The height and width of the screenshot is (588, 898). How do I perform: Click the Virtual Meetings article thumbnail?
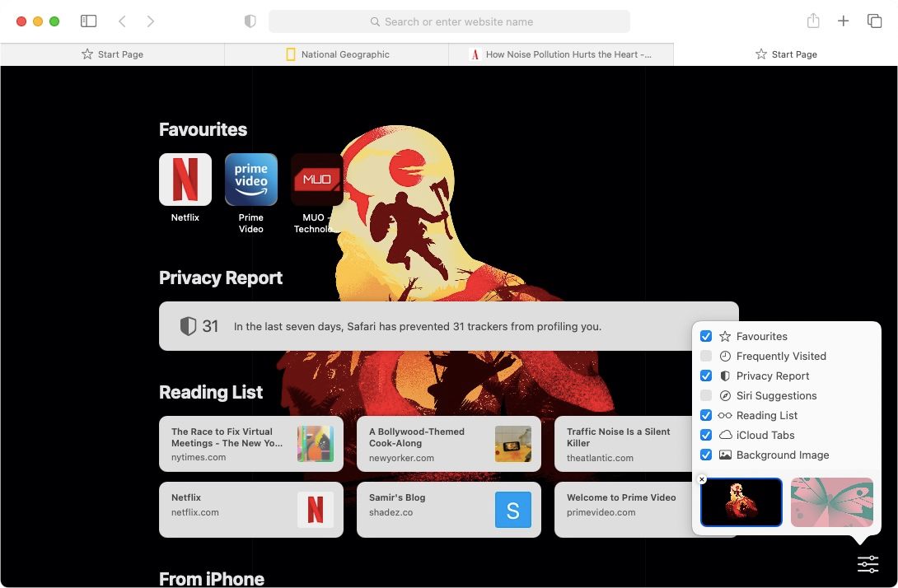(x=315, y=444)
